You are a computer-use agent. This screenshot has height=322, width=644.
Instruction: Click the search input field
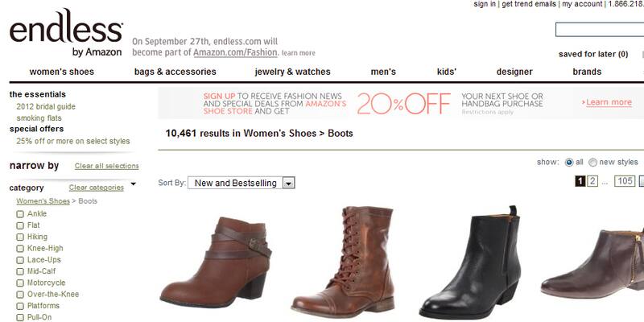coord(600,30)
